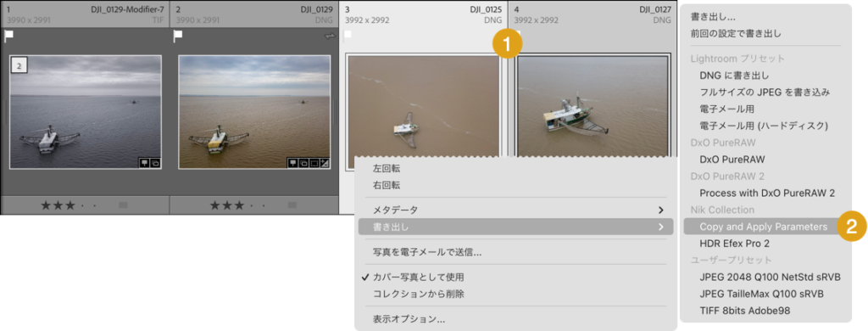Toggle the flag on DJI_0129 DNG cell
868x331 pixels.
pos(178,36)
